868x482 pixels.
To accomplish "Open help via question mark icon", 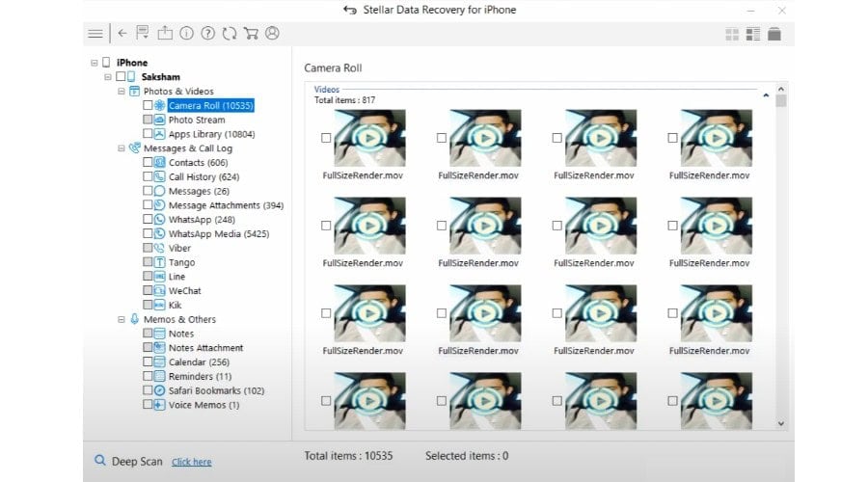I will coord(207,33).
